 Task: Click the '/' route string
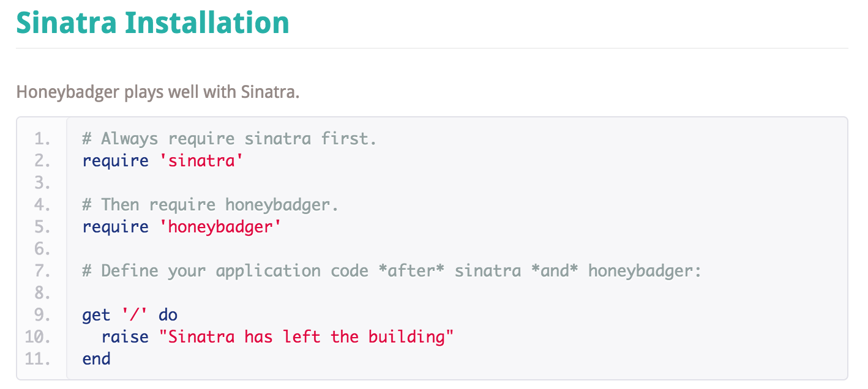point(135,315)
